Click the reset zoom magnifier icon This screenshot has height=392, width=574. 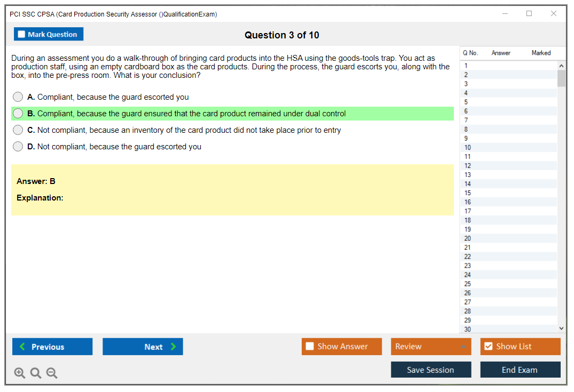(36, 373)
